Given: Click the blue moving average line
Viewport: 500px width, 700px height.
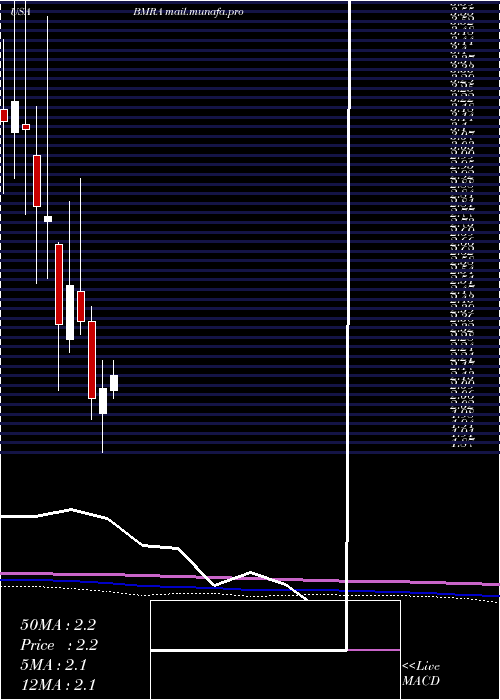Looking at the screenshot, I should (x=250, y=590).
